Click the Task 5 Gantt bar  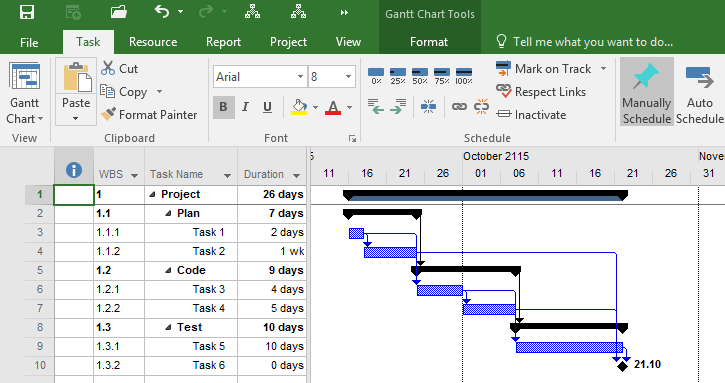[569, 347]
